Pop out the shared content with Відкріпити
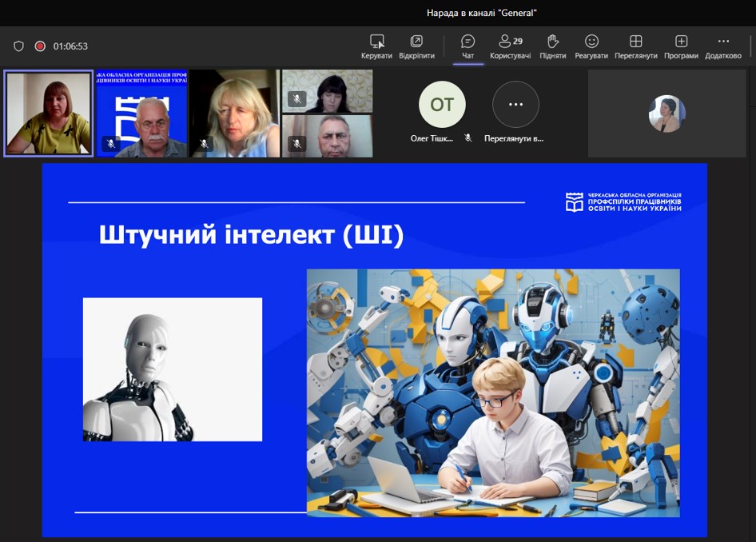This screenshot has width=756, height=542. [416, 42]
